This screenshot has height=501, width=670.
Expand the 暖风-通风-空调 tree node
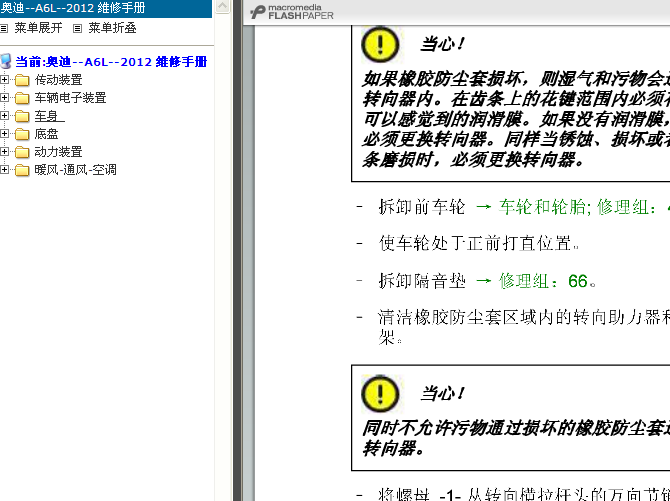coord(4,170)
